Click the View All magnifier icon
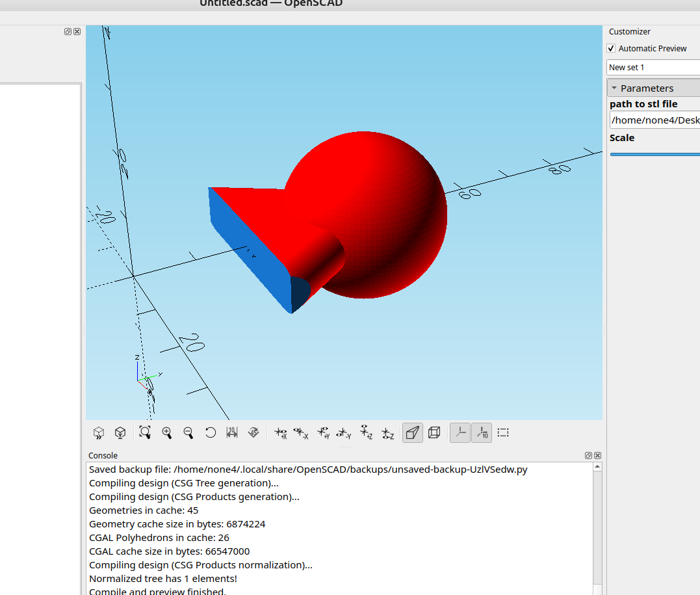Image resolution: width=700 pixels, height=595 pixels. click(x=145, y=432)
